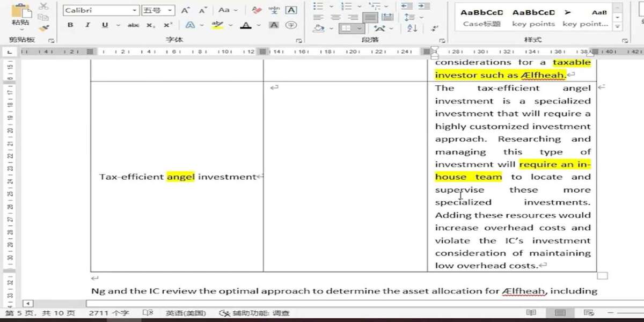Image resolution: width=644 pixels, height=322 pixels.
Task: Click the Clear Formatting eraser icon
Action: point(257,10)
